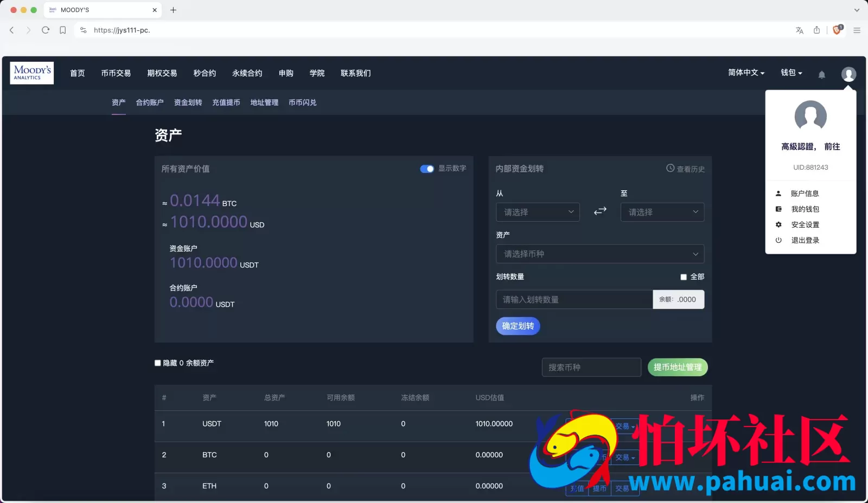Open a new browser tab with plus
Viewport: 868px width, 503px height.
[x=174, y=10]
